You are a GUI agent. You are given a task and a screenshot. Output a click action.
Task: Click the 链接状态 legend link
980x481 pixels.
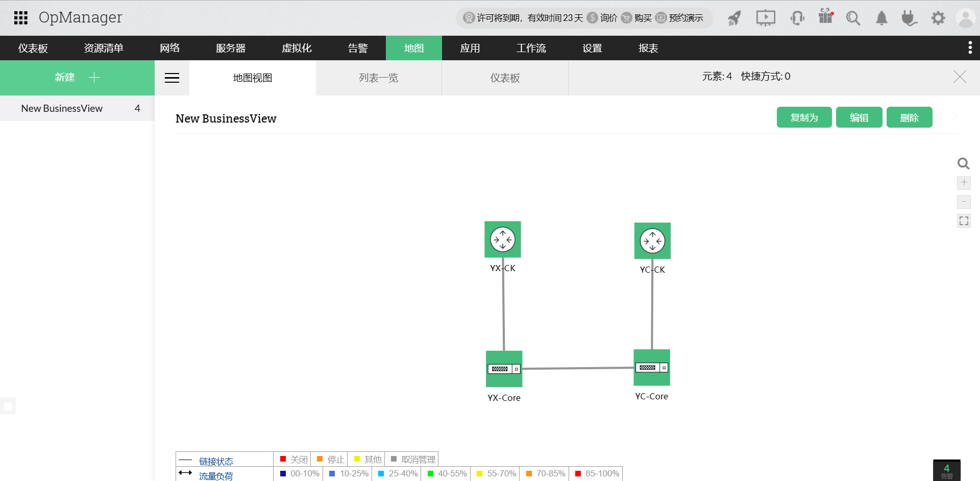coord(216,461)
